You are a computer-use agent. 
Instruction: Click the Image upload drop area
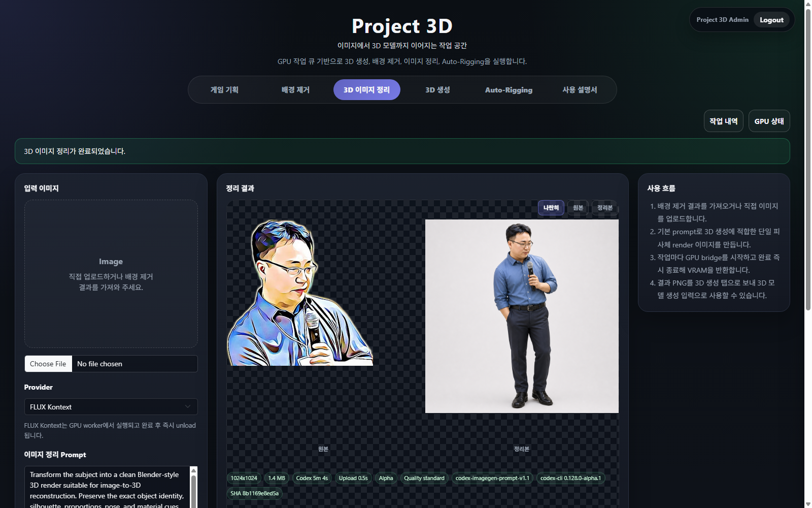111,274
